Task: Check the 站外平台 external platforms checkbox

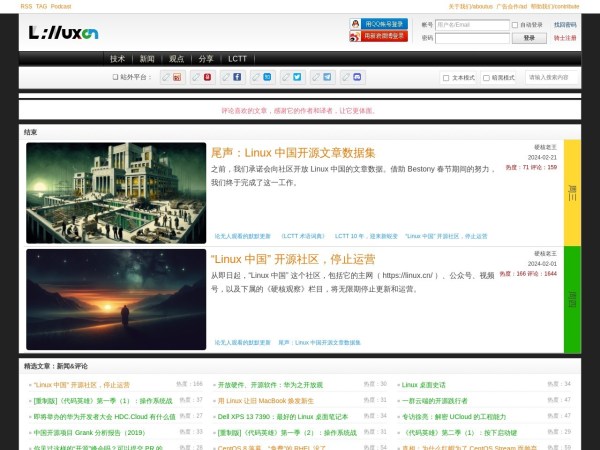Action: click(x=115, y=77)
